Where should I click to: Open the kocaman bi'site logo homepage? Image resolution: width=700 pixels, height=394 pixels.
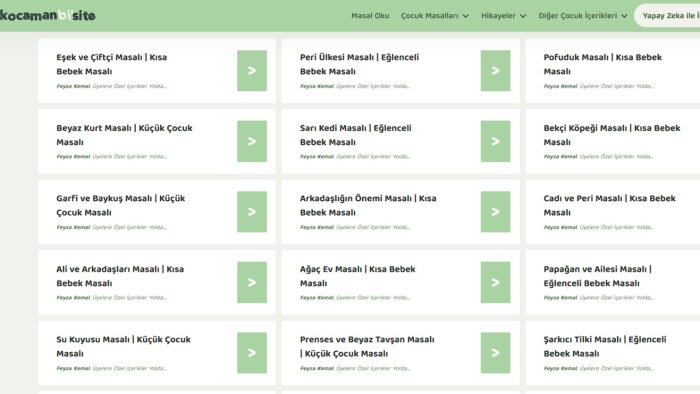(47, 16)
